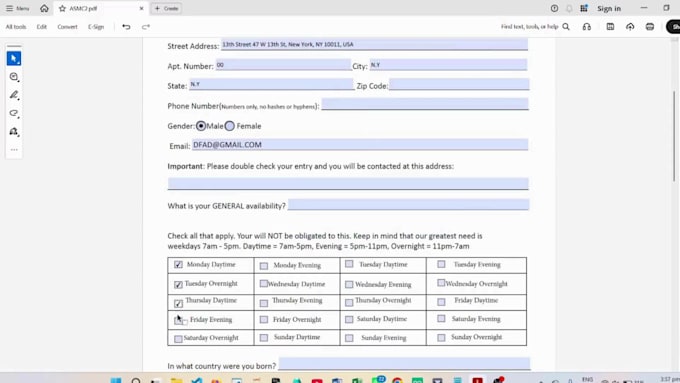
Task: Choose the Draw freehand loop tool
Action: [x=14, y=113]
